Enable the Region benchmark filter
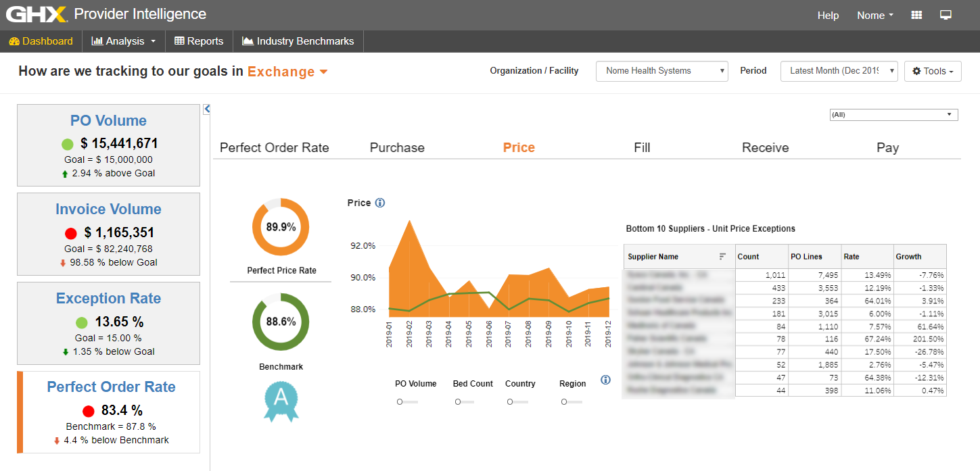The width and height of the screenshot is (980, 471). (571, 401)
